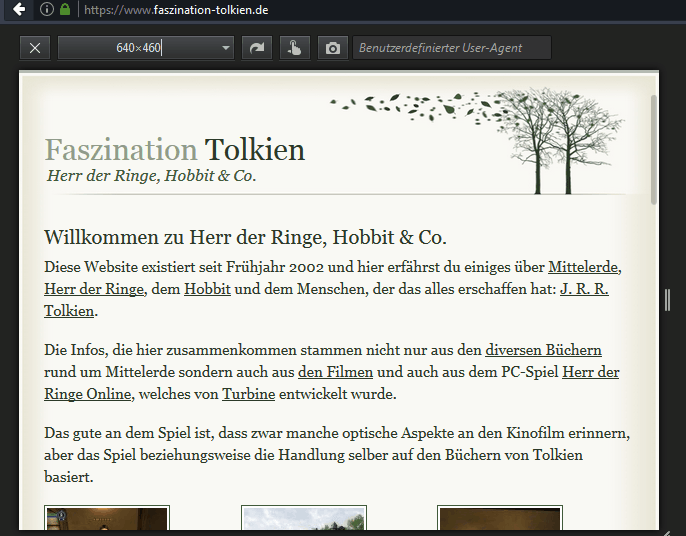Open the diversen Büchern link
Screen dimensions: 686x536
pyautogui.click(x=543, y=350)
